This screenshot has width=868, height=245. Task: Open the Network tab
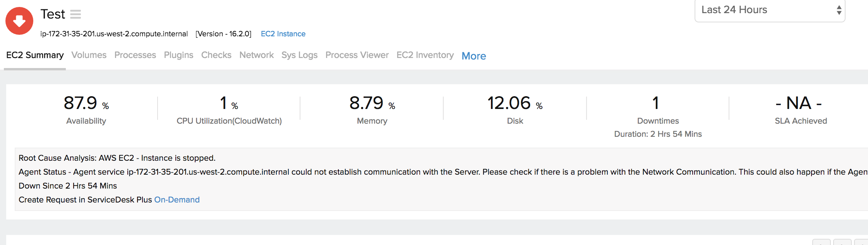pyautogui.click(x=256, y=55)
